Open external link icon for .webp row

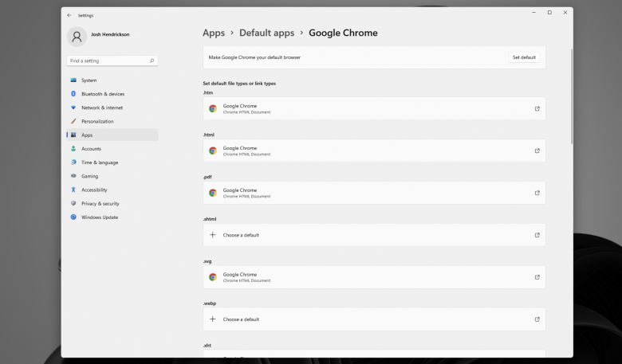(x=537, y=319)
